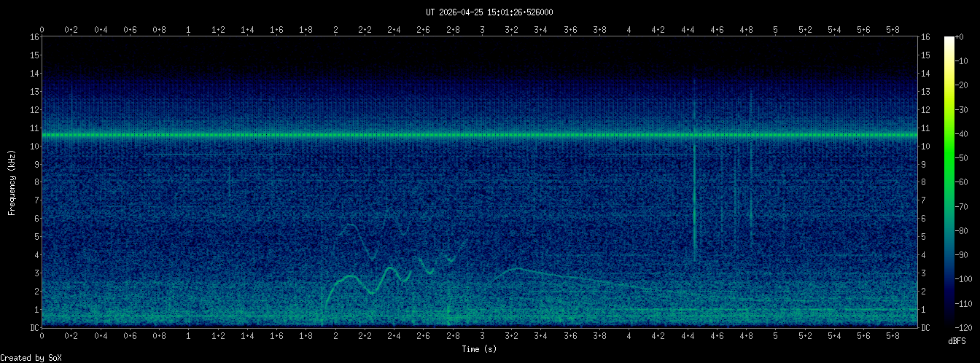Pick the white top of the color bar

(949, 39)
